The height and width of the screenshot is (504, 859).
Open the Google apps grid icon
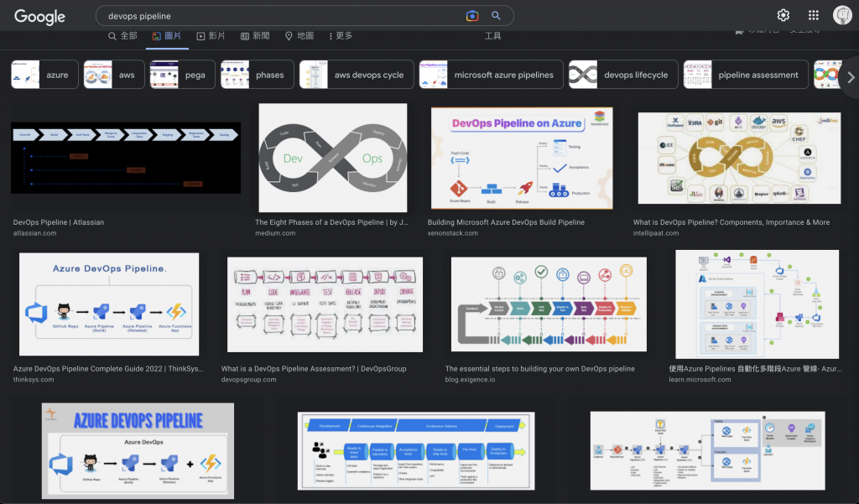[814, 15]
